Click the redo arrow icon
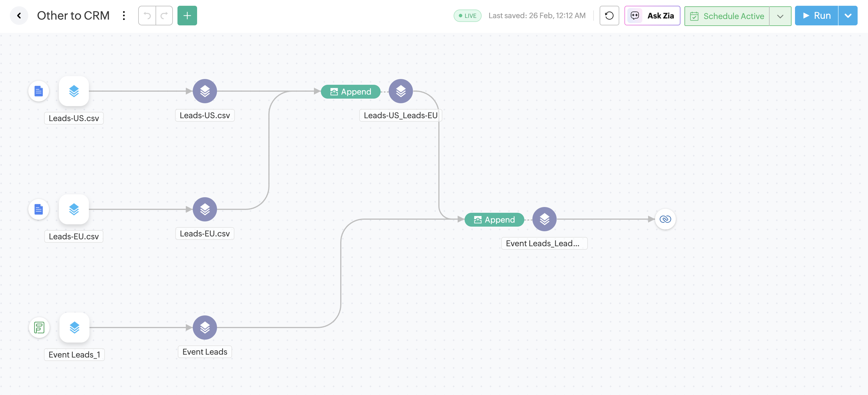 click(164, 16)
